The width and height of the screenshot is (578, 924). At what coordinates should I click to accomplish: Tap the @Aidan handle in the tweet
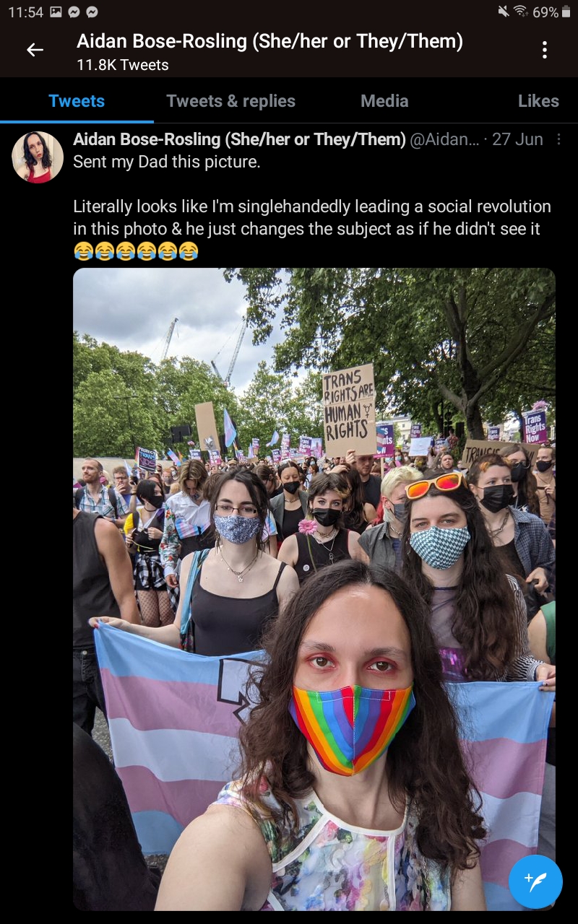(x=444, y=139)
